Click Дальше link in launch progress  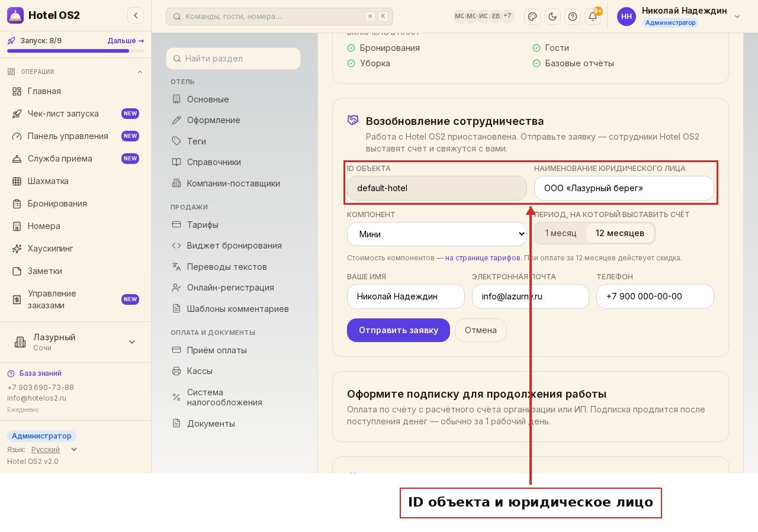(126, 41)
